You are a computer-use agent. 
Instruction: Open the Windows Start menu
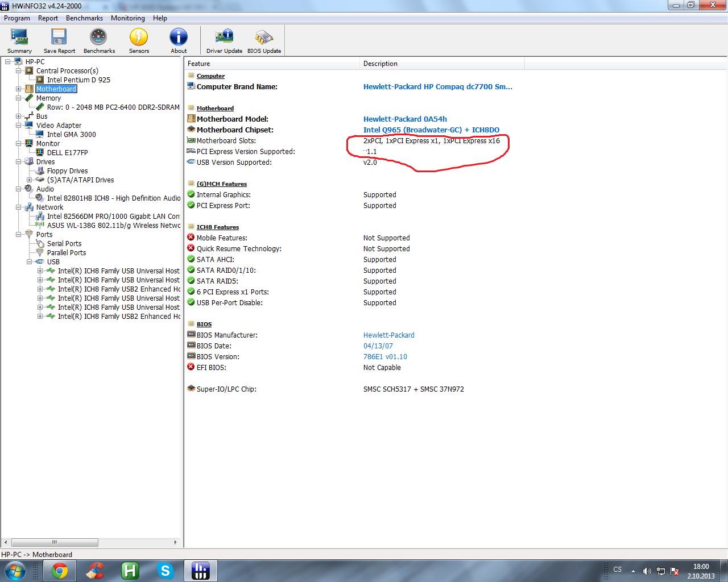coord(15,571)
